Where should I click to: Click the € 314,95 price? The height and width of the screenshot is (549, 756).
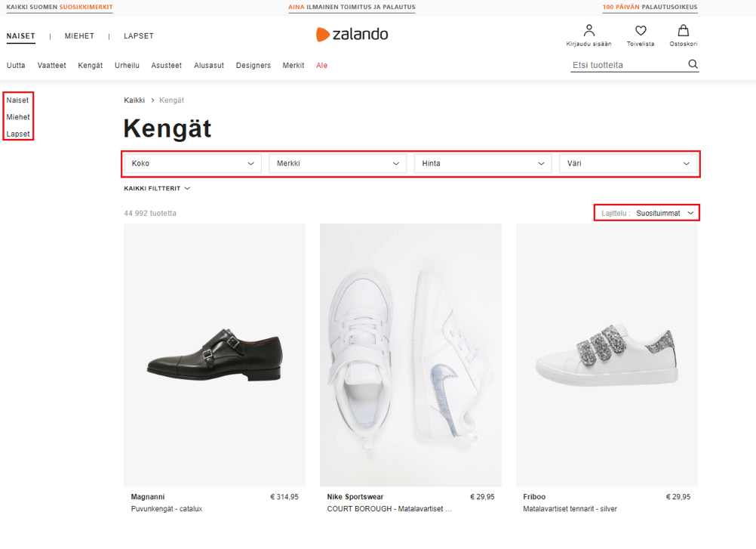[284, 497]
